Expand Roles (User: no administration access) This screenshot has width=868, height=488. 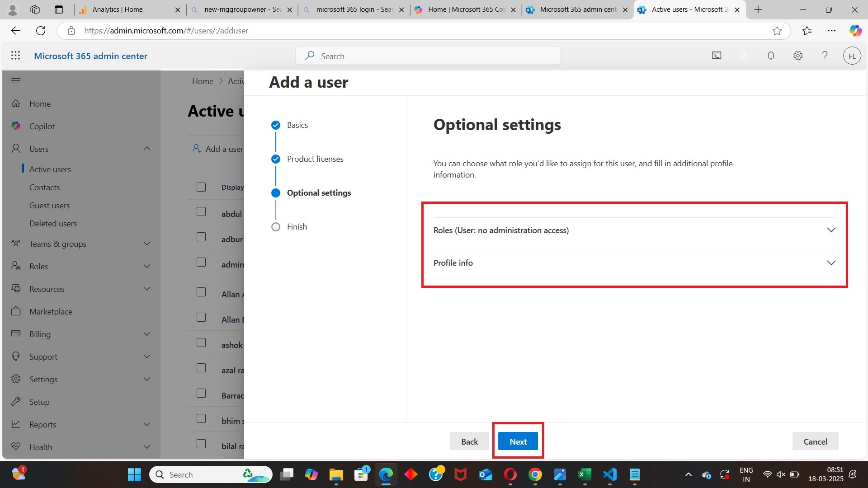click(634, 230)
